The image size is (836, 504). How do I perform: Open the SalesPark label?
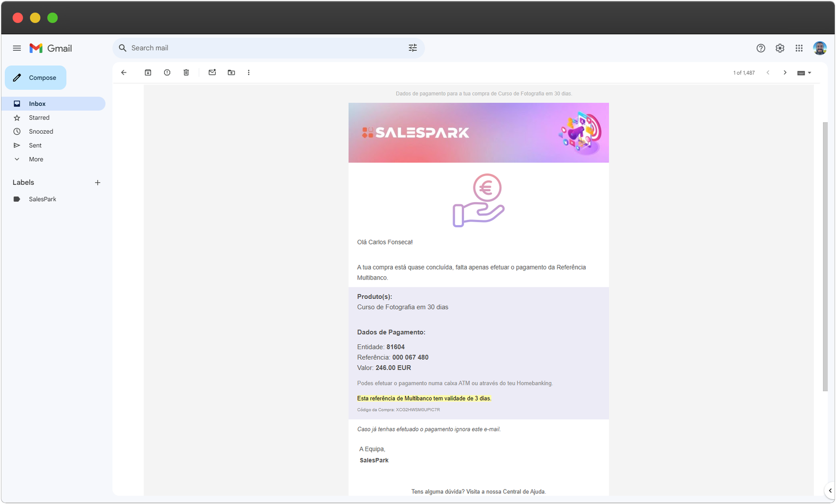click(x=42, y=199)
